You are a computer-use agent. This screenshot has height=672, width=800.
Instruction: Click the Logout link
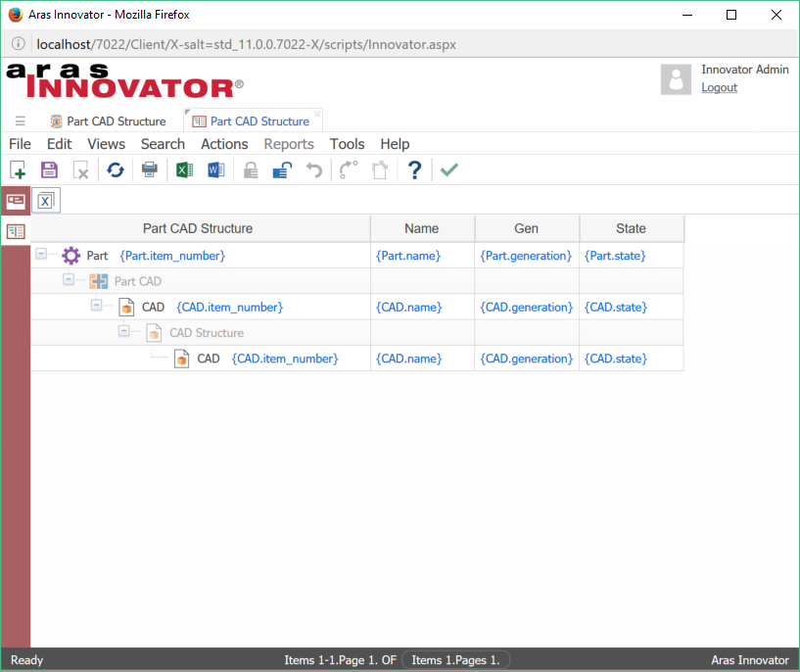click(719, 87)
